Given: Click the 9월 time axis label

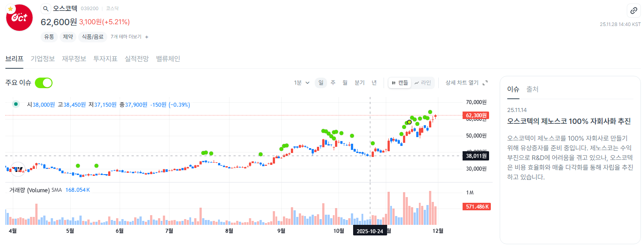Looking at the screenshot, I should [x=281, y=231].
